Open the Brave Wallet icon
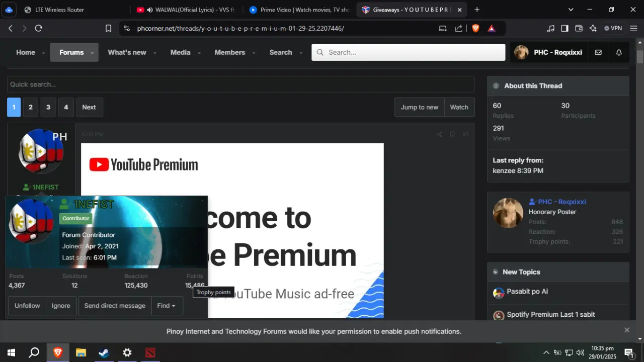The height and width of the screenshot is (362, 644). coord(579,29)
